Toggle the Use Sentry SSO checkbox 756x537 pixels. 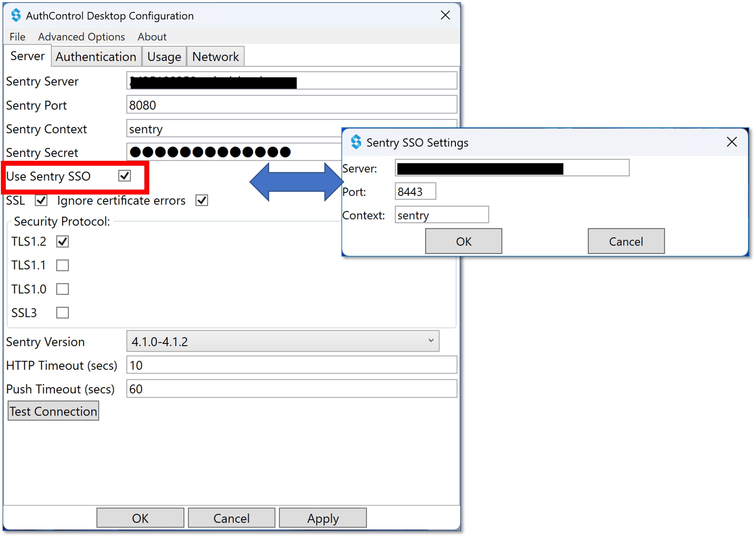(x=125, y=176)
